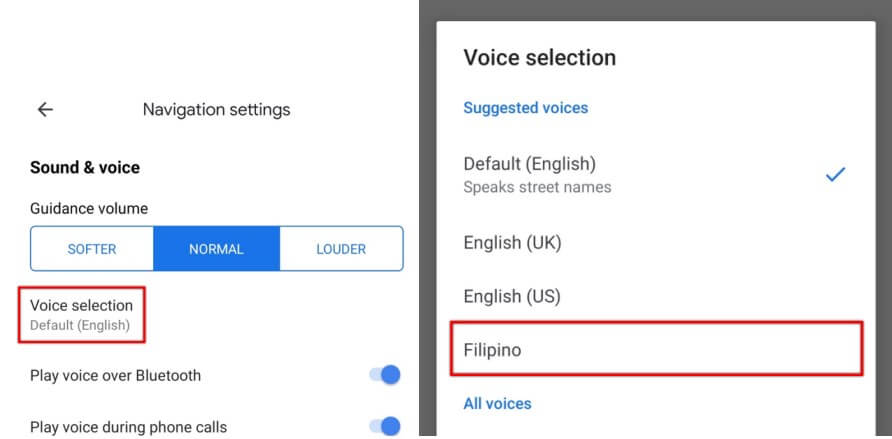
Task: Select Normal guidance volume
Action: [x=216, y=249]
